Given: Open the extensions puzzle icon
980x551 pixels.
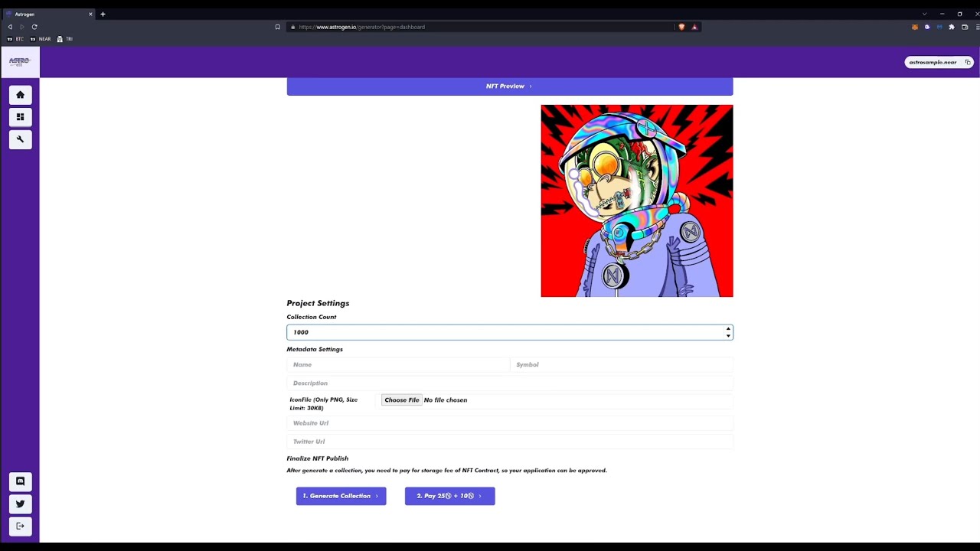Looking at the screenshot, I should [952, 27].
